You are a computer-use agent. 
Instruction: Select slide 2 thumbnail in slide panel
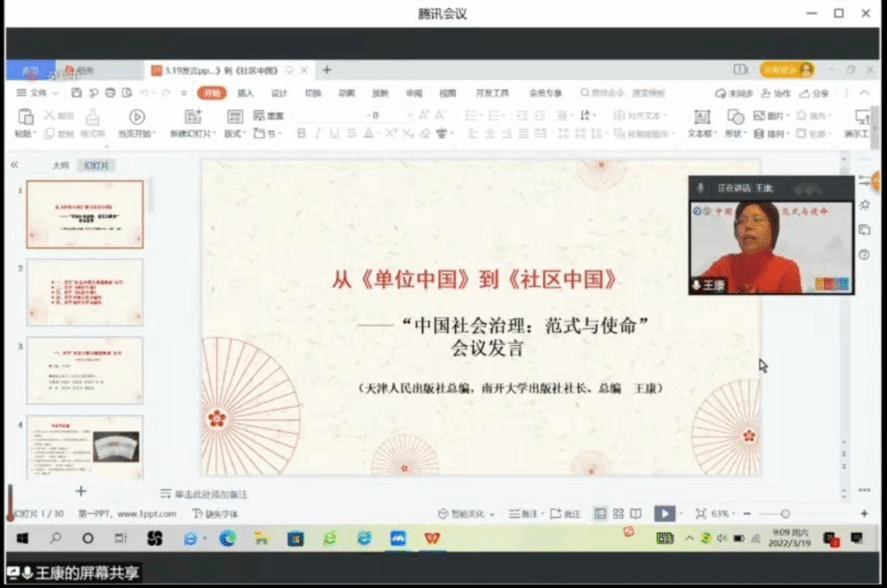85,292
